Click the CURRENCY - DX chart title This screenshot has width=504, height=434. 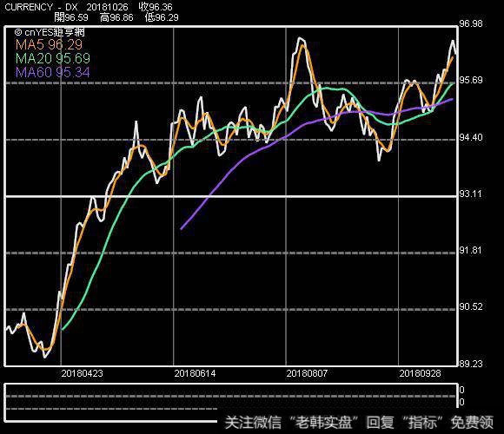pyautogui.click(x=41, y=7)
